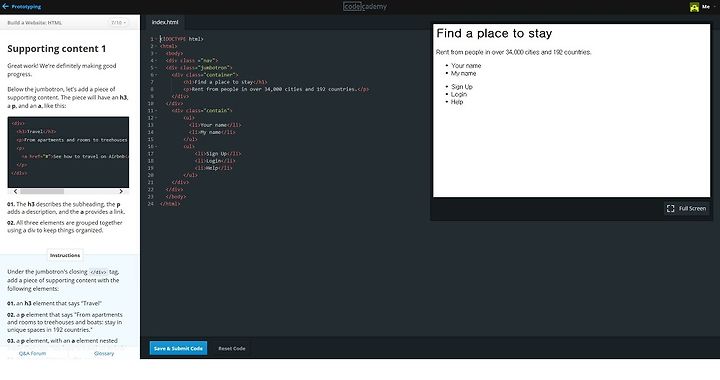The height and width of the screenshot is (380, 720).
Task: Open the user avatar profile icon
Action: point(694,7)
